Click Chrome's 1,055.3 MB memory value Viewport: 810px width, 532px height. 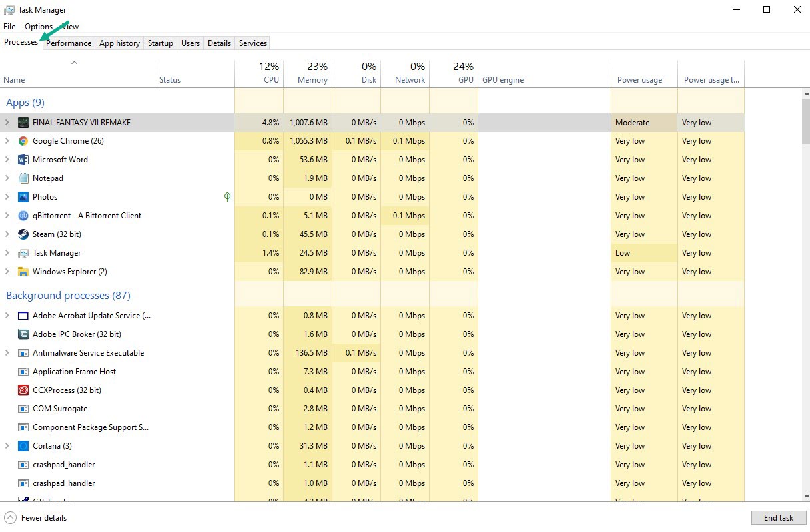pos(308,141)
